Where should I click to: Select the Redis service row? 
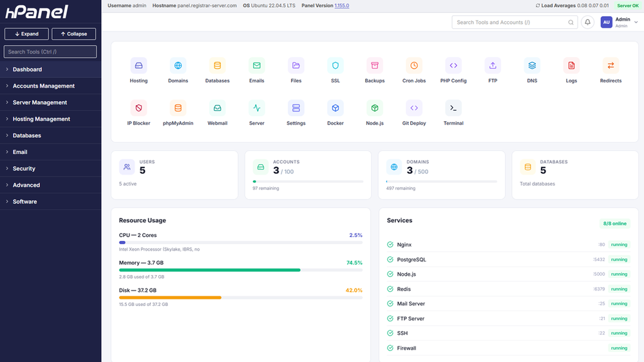[x=509, y=289]
